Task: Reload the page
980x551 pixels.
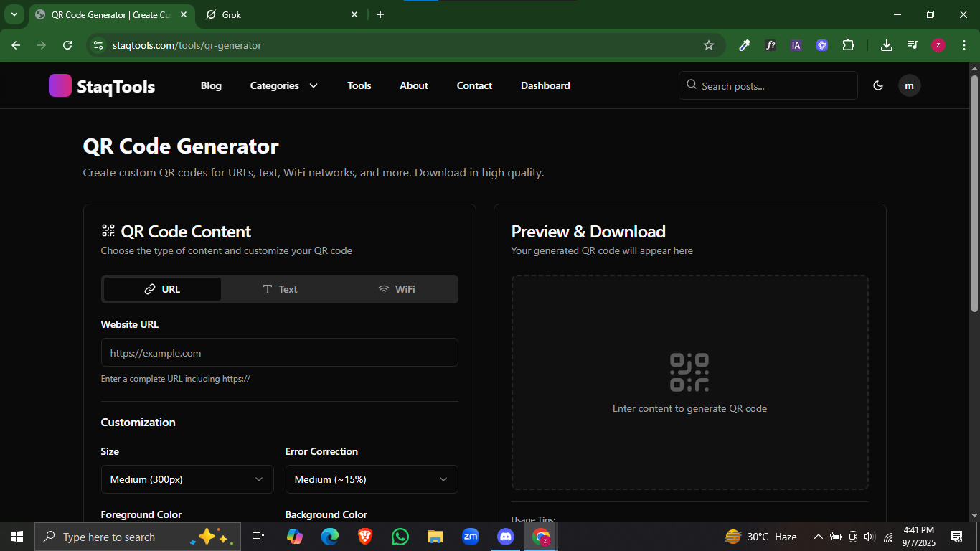Action: coord(67,45)
